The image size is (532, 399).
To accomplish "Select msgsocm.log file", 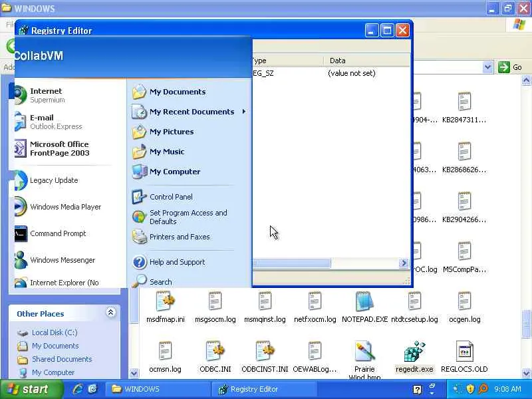I will (215, 307).
